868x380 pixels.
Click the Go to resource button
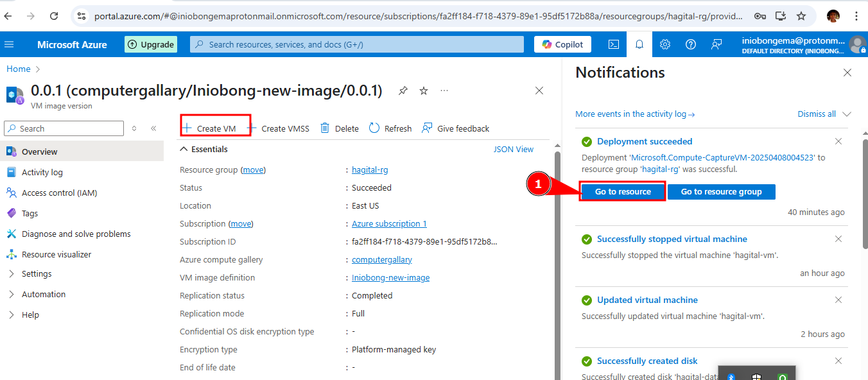click(623, 191)
